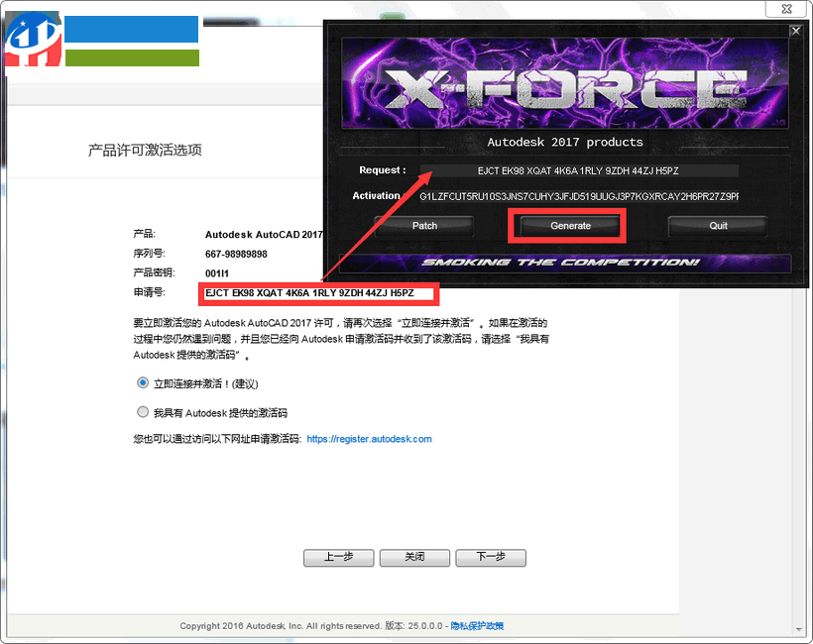The height and width of the screenshot is (644, 813).
Task: Click the Patch button in X-Force
Action: click(x=424, y=226)
